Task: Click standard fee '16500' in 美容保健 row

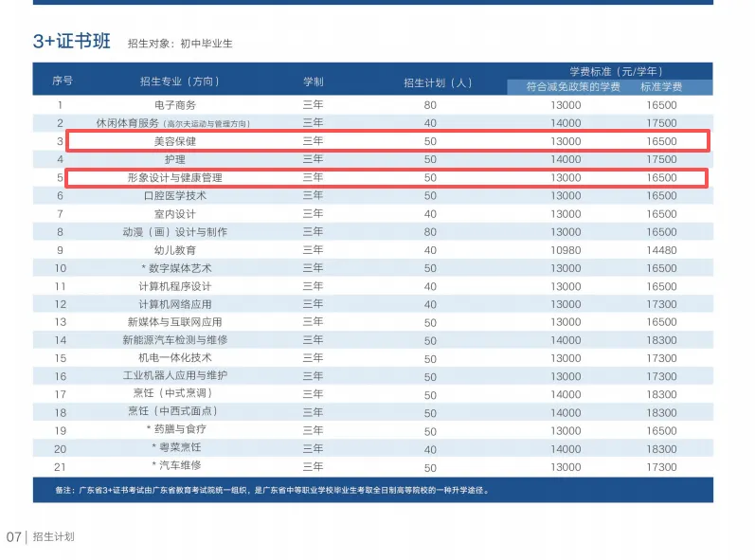Action: [661, 141]
